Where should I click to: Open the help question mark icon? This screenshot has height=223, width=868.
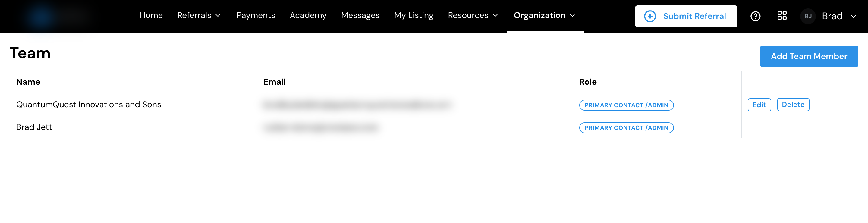[755, 16]
